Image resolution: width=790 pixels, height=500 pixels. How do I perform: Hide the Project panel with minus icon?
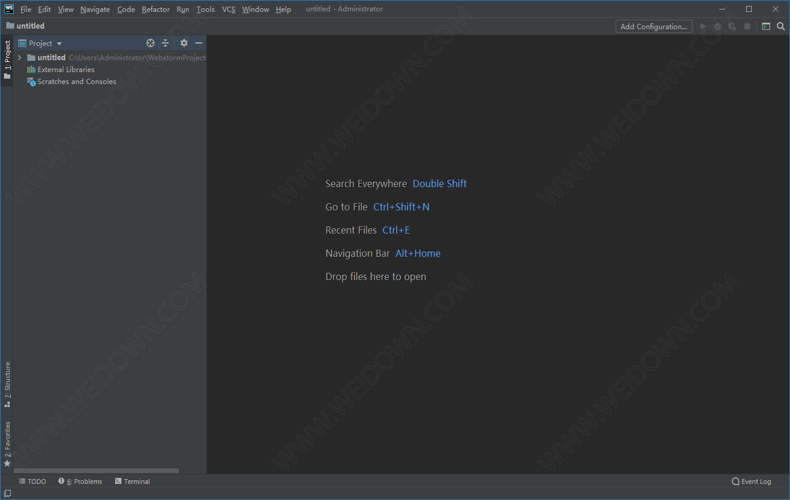(199, 43)
